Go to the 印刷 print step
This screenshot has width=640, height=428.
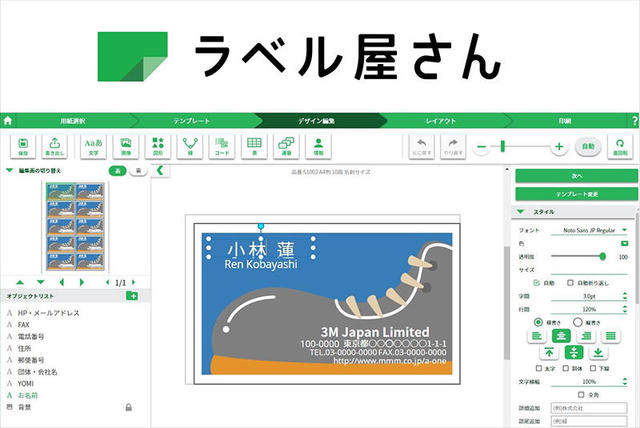click(x=565, y=121)
